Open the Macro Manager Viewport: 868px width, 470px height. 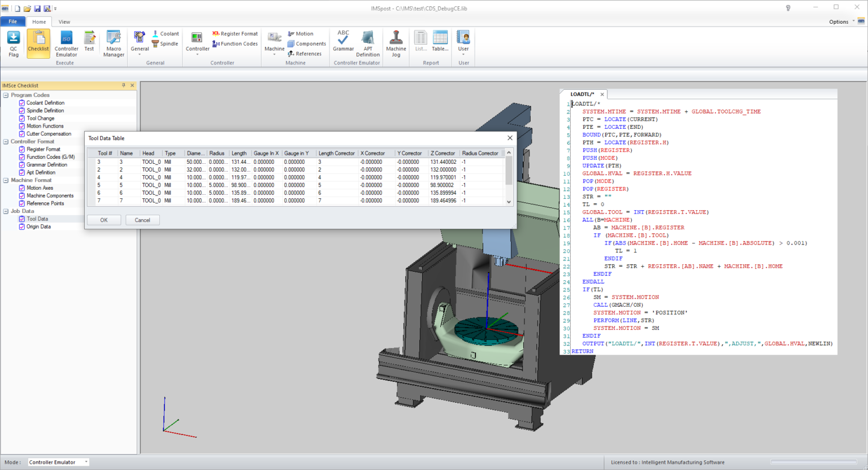tap(113, 42)
